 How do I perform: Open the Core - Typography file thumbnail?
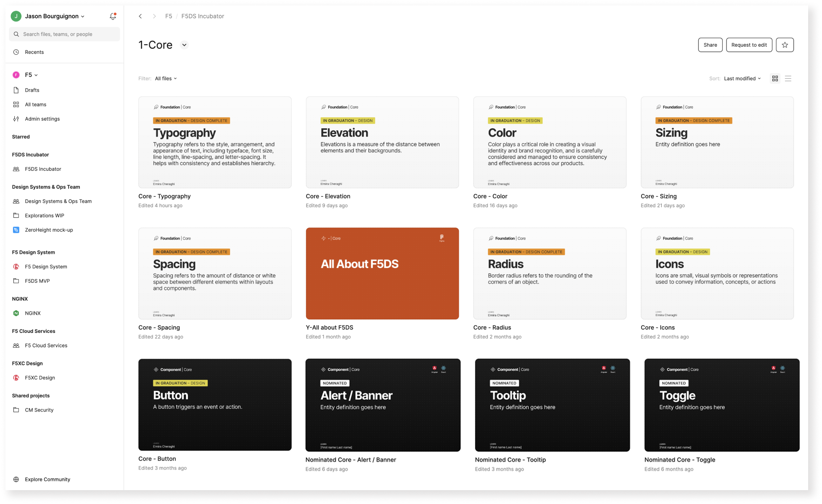[x=215, y=142]
